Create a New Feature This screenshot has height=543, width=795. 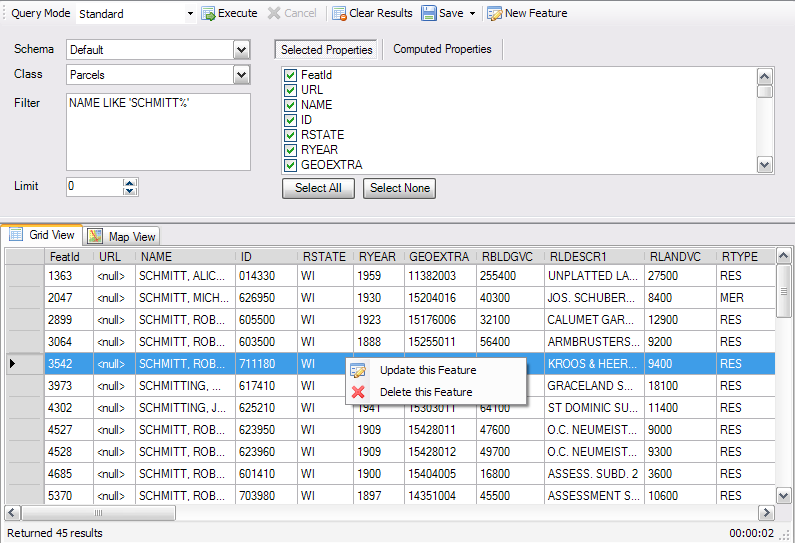(527, 13)
